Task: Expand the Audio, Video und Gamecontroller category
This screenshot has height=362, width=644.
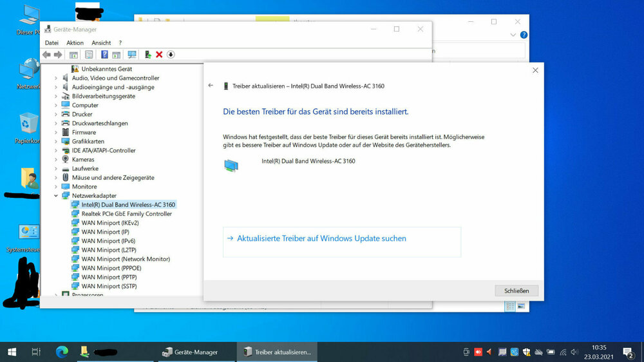Action: pos(56,79)
